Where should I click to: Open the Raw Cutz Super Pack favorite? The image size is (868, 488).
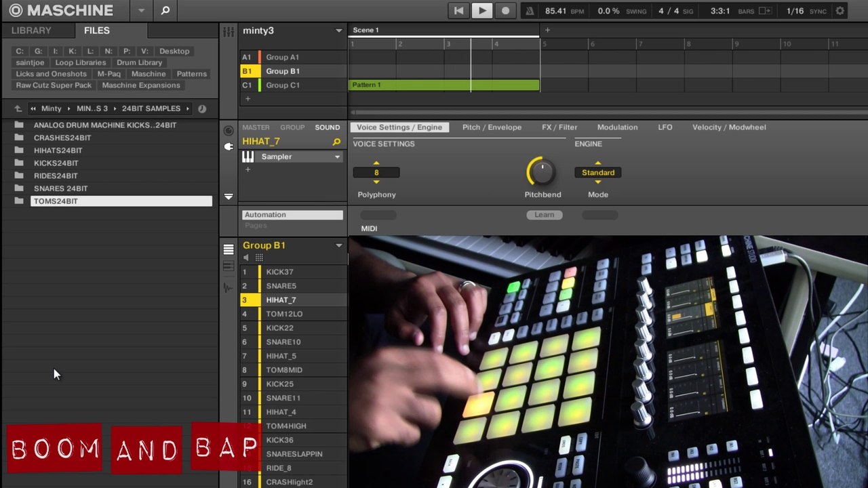tap(54, 85)
